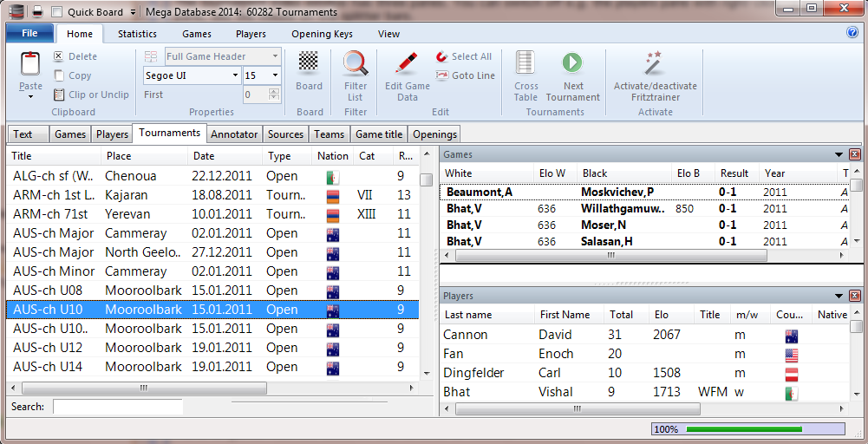Viewport: 868px width, 444px height.
Task: Select the AUS-ch U14 tournament row
Action: [213, 367]
